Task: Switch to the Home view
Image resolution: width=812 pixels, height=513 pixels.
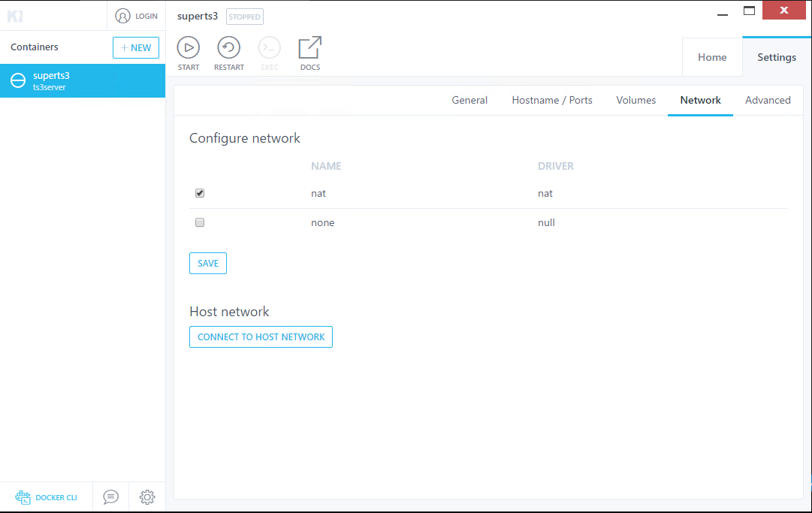Action: pos(712,58)
